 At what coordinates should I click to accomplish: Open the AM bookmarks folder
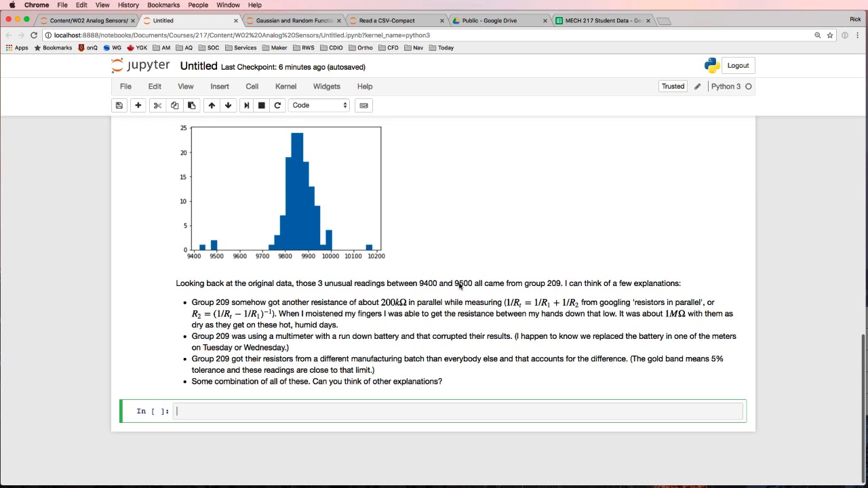pos(161,47)
